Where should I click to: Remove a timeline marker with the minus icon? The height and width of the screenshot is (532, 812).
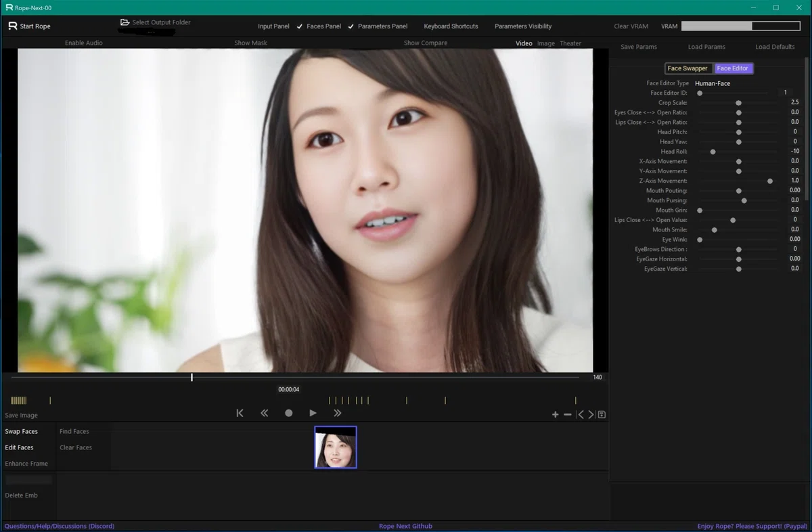click(x=568, y=414)
